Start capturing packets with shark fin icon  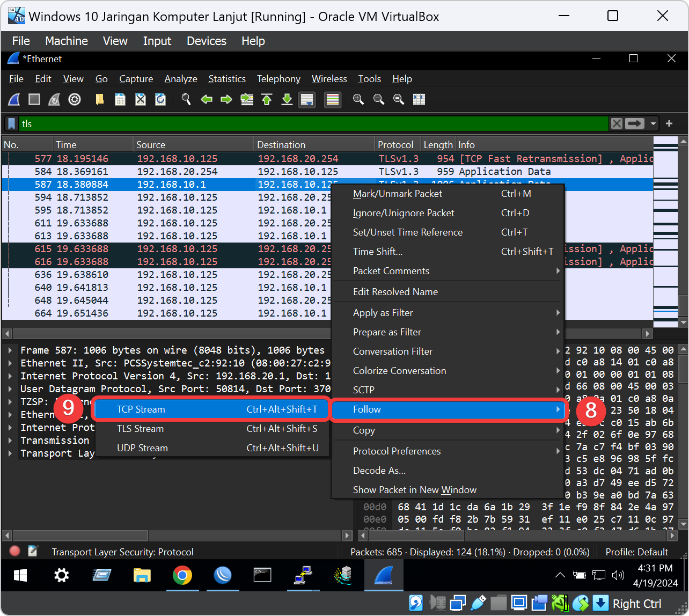[x=15, y=99]
